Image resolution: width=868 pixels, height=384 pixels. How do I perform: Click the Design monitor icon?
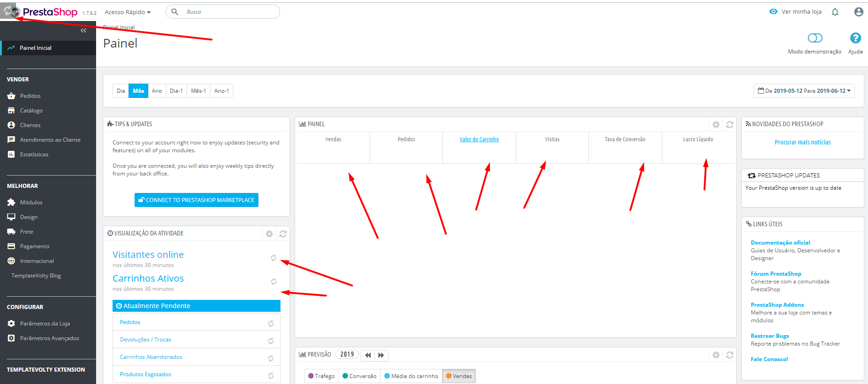tap(11, 217)
